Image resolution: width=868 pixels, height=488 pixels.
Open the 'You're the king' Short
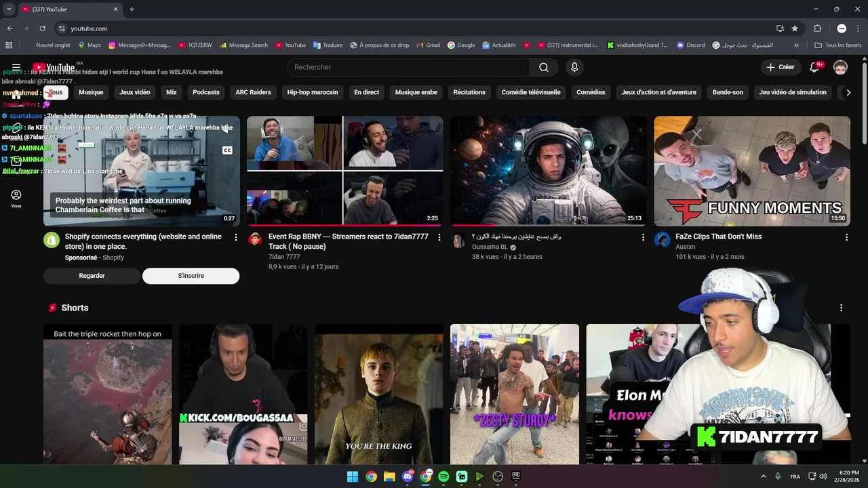(x=378, y=394)
